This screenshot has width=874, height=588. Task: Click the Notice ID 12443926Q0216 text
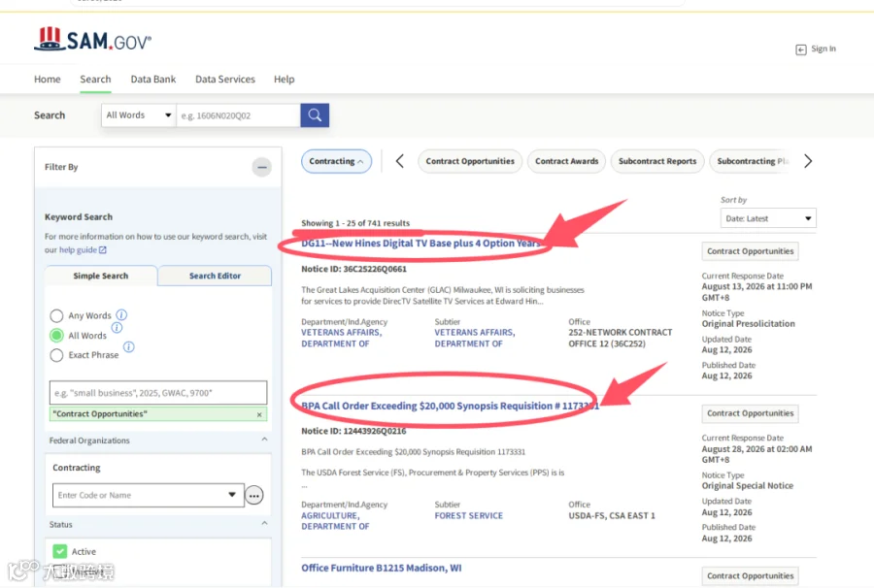[353, 431]
